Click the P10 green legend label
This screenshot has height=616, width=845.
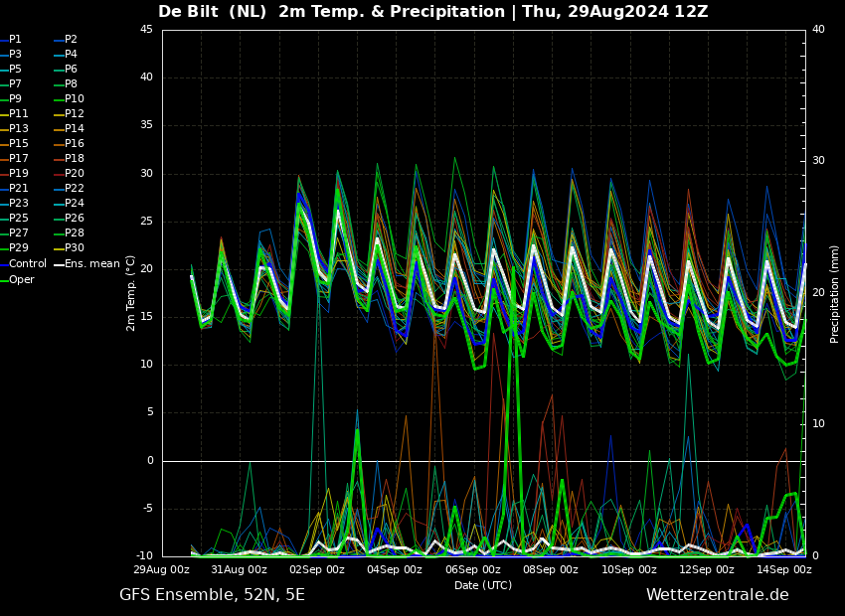click(70, 99)
